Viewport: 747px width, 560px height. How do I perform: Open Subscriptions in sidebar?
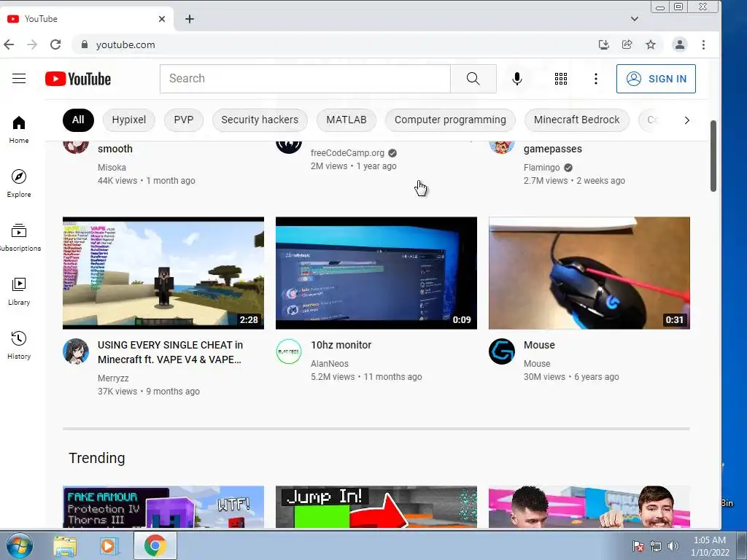pyautogui.click(x=19, y=237)
